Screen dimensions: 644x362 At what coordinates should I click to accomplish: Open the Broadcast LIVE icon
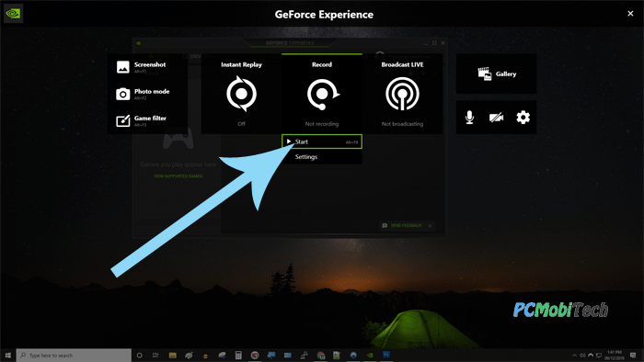(x=403, y=94)
